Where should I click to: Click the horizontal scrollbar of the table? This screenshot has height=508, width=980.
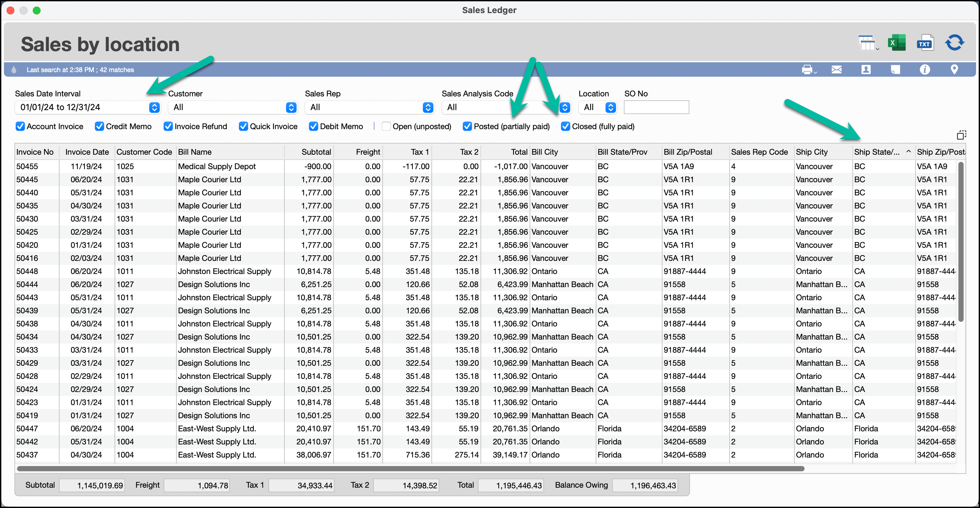tap(411, 468)
